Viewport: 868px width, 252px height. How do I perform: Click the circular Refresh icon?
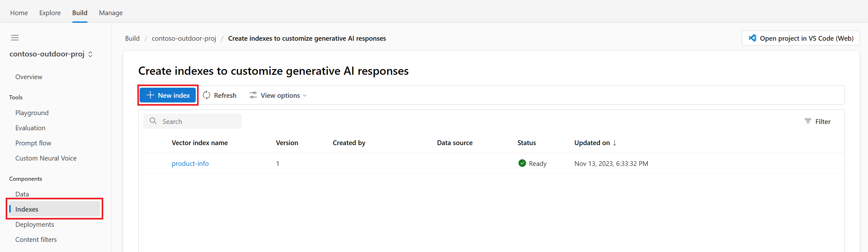207,95
